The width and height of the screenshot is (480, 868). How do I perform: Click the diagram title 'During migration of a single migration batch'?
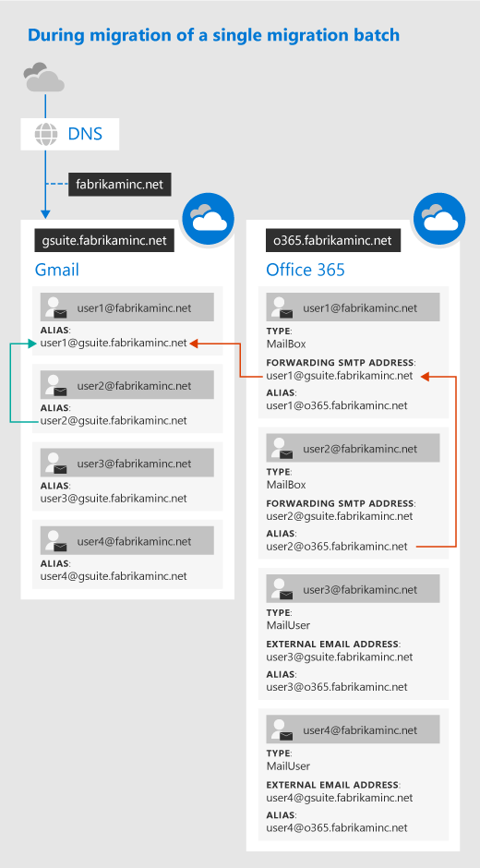coord(214,35)
